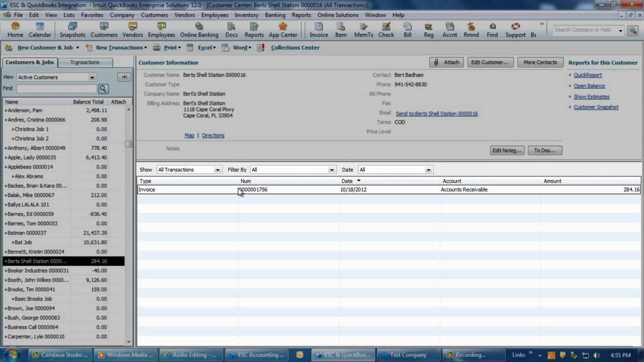The image size is (644, 362).
Task: Open the Home icon in toolbar
Action: [x=15, y=30]
